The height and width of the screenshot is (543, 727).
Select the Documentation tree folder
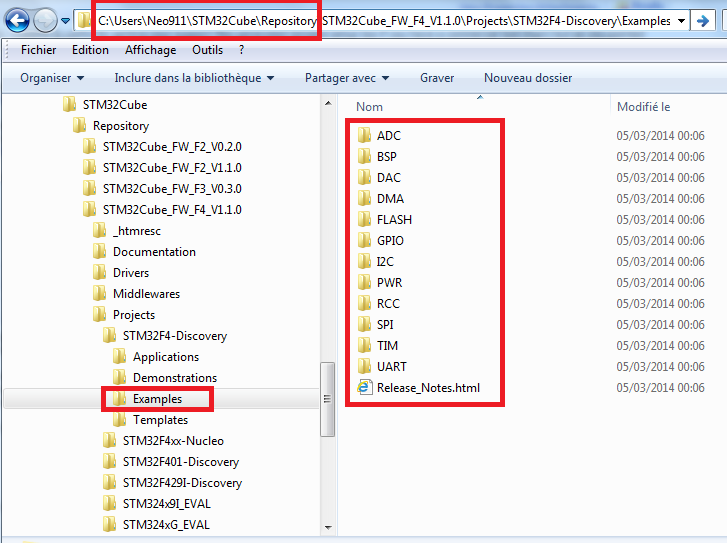coord(154,252)
